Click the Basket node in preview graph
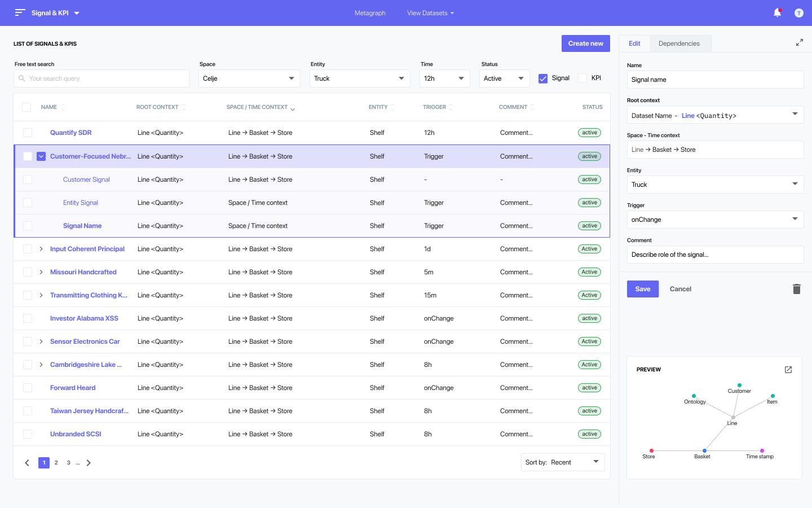The image size is (812, 508). point(704,450)
